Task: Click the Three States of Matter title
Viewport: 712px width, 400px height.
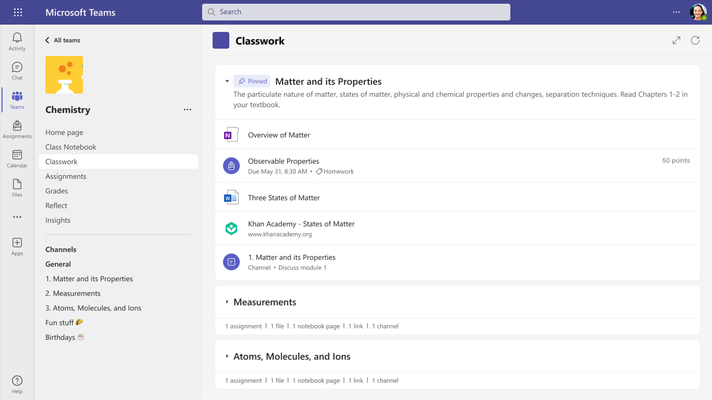Action: pos(284,198)
